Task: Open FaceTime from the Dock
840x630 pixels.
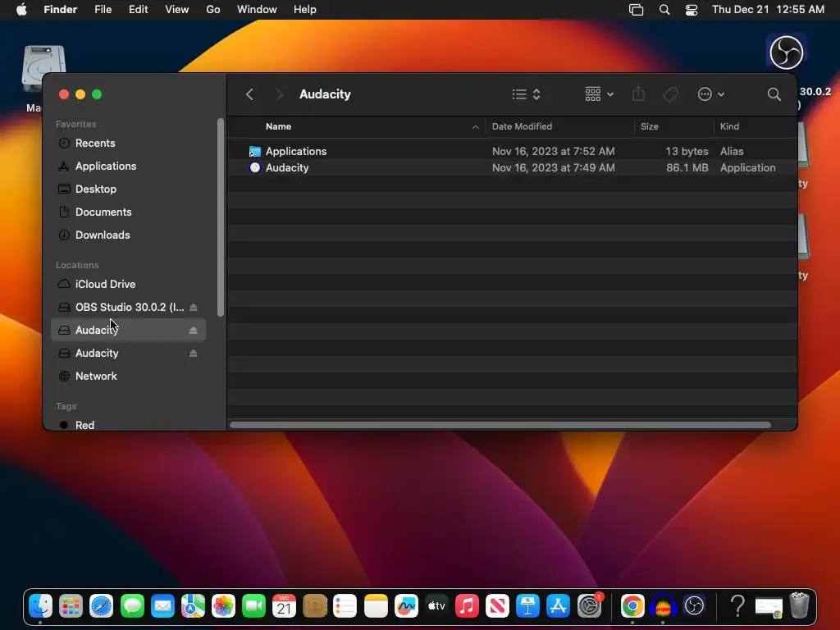Action: click(x=254, y=606)
